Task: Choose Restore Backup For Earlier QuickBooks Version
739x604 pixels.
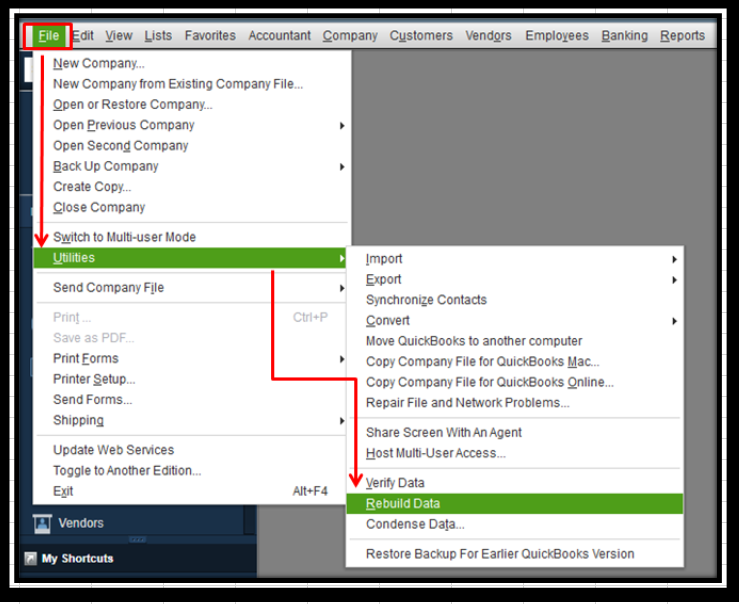Action: point(515,554)
